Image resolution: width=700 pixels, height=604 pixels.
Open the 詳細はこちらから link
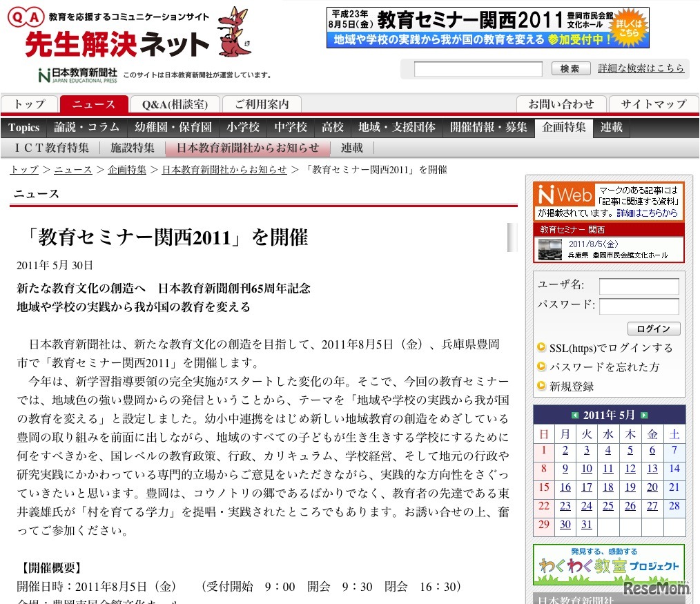pos(648,213)
